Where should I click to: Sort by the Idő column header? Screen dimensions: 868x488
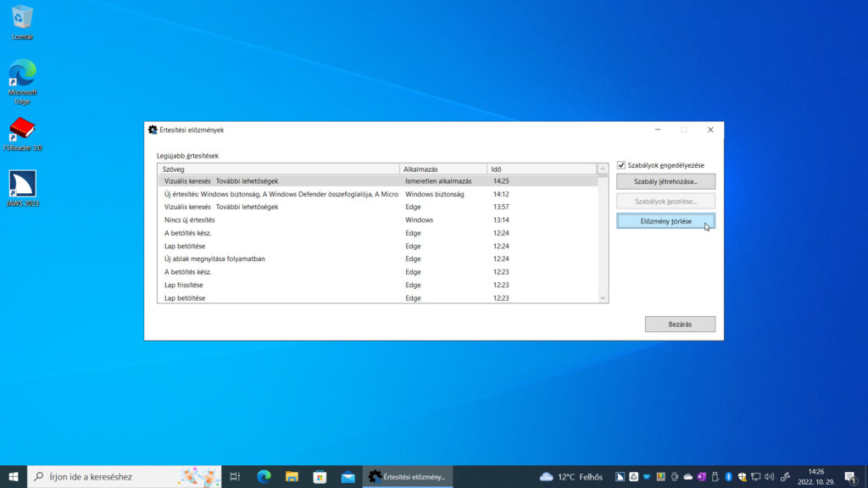click(542, 169)
